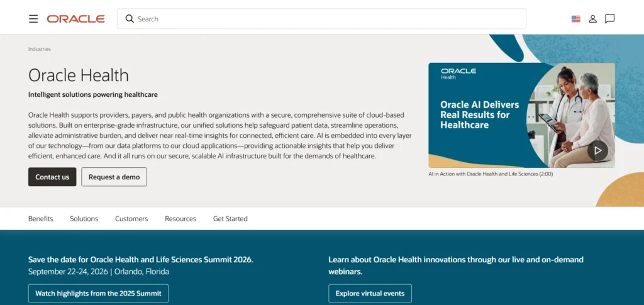
Task: Play the Oracle AI healthcare video
Action: [597, 151]
